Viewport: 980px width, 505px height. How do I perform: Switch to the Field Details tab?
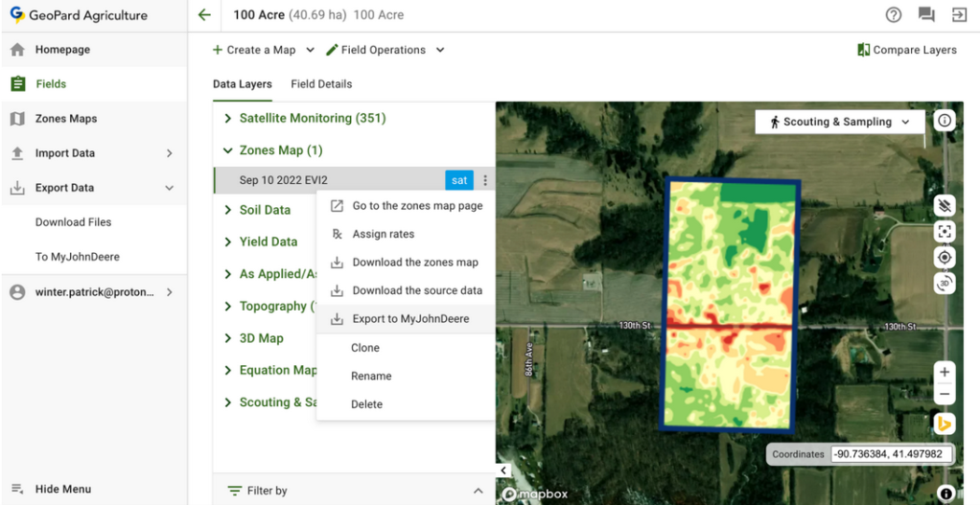pos(321,84)
